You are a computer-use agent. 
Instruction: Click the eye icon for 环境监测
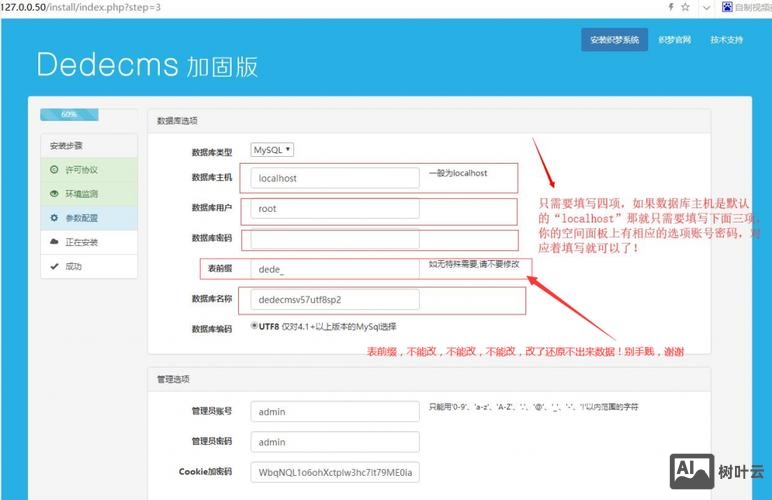click(54, 194)
